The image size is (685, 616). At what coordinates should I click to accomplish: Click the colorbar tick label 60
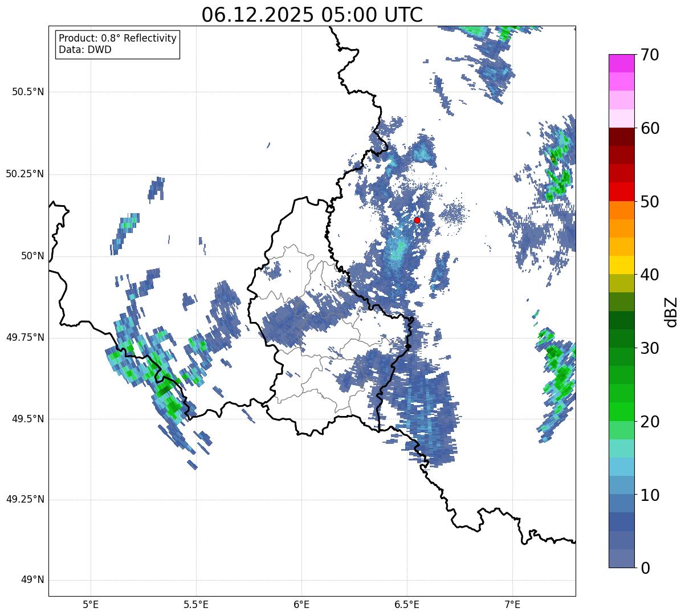click(x=650, y=128)
